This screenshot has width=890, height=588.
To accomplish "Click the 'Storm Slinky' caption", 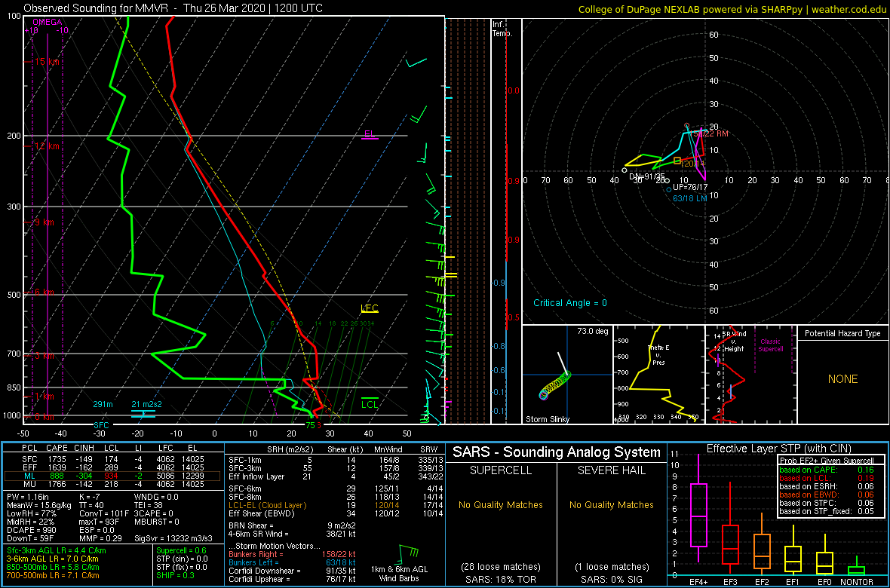I will [x=547, y=419].
